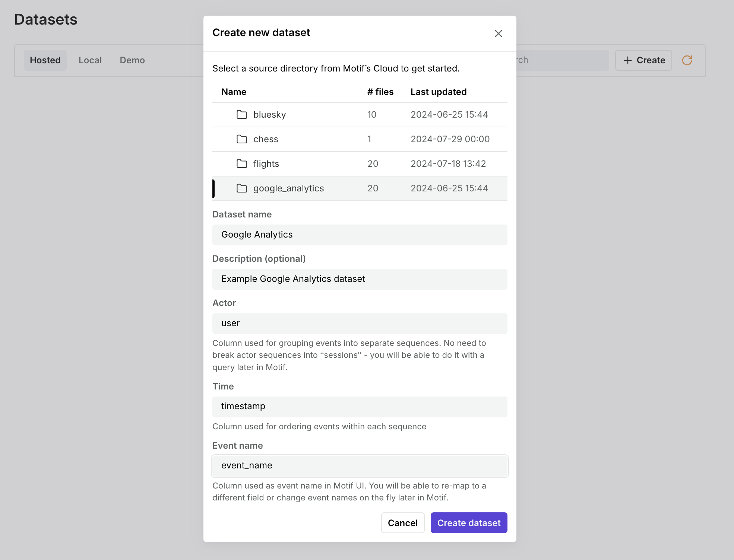The height and width of the screenshot is (560, 734).
Task: Focus the Event name field
Action: coord(360,466)
